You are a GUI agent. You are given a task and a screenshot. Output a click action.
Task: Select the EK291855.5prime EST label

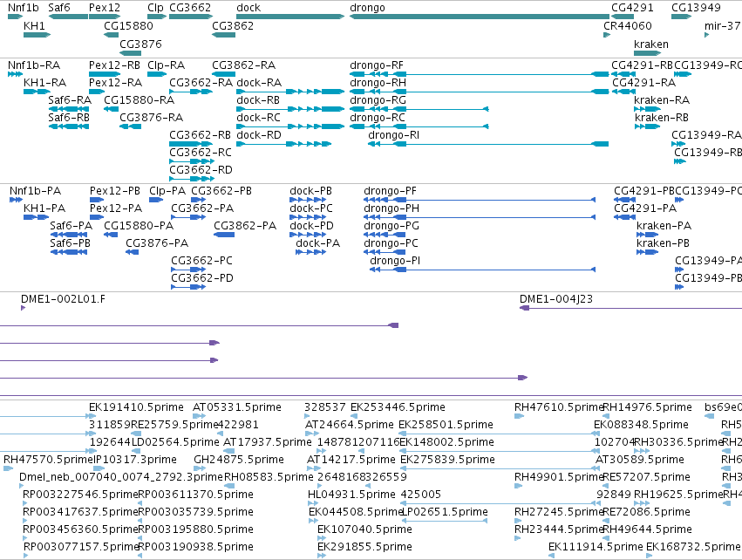click(364, 547)
